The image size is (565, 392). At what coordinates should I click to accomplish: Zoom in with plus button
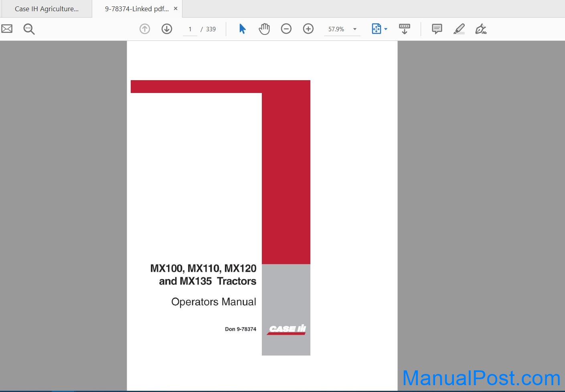308,29
